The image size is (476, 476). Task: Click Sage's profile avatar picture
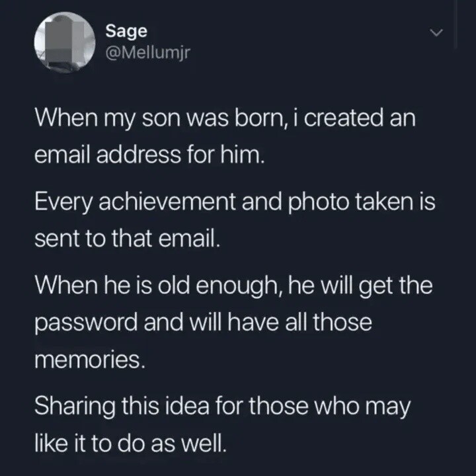click(x=65, y=42)
